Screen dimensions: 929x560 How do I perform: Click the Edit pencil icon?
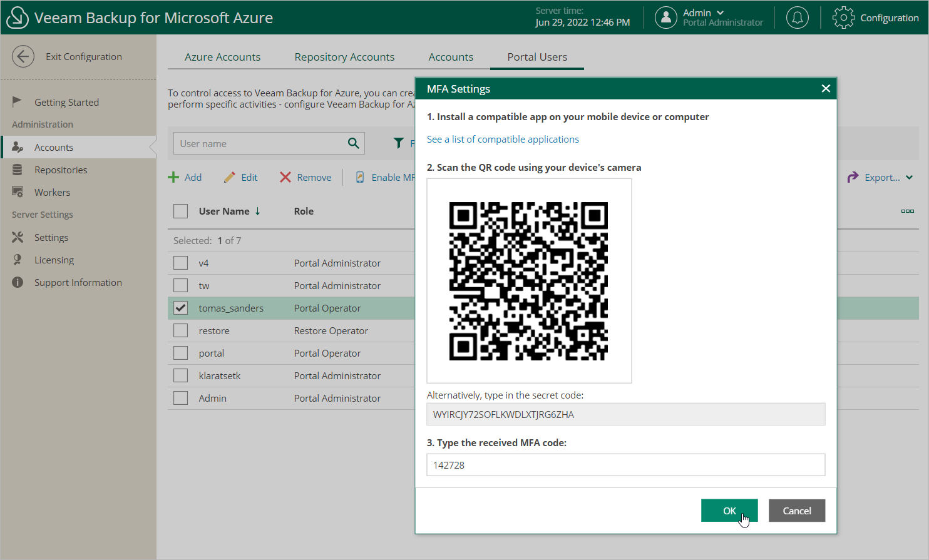(230, 177)
